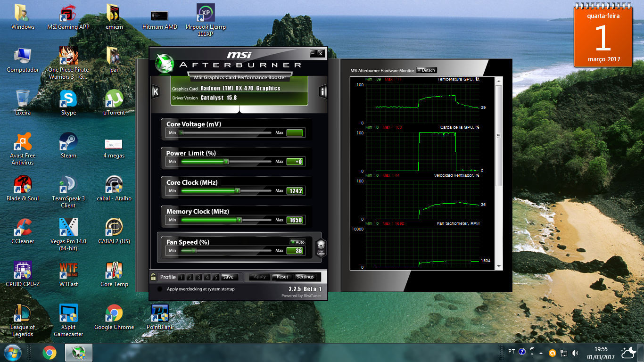Open the Vegas Pro 14.0 shortcut
This screenshot has width=644, height=362.
[68, 234]
